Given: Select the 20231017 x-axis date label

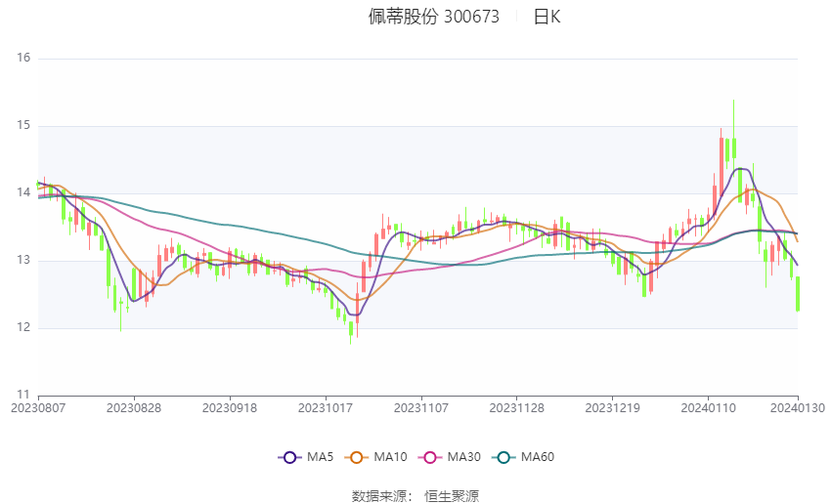Looking at the screenshot, I should point(326,408).
